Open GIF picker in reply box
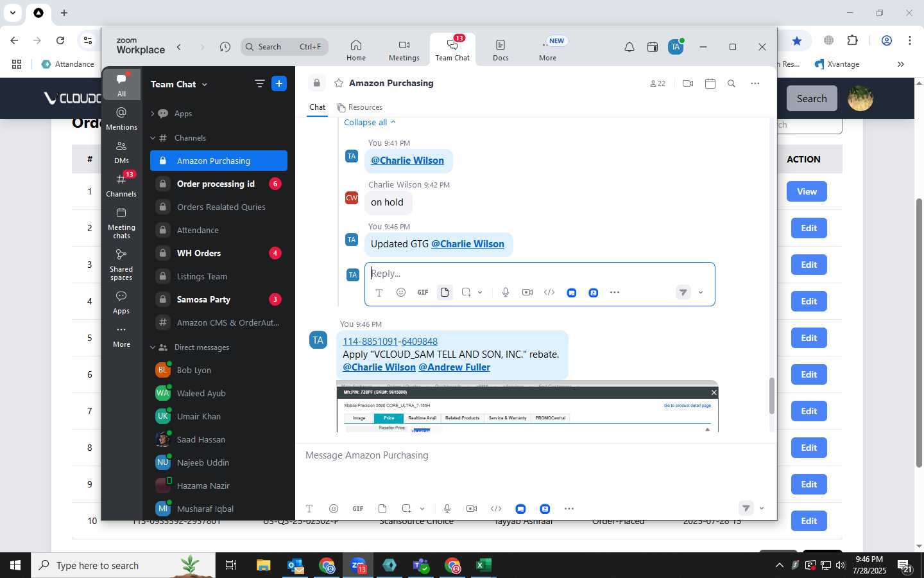 point(423,292)
